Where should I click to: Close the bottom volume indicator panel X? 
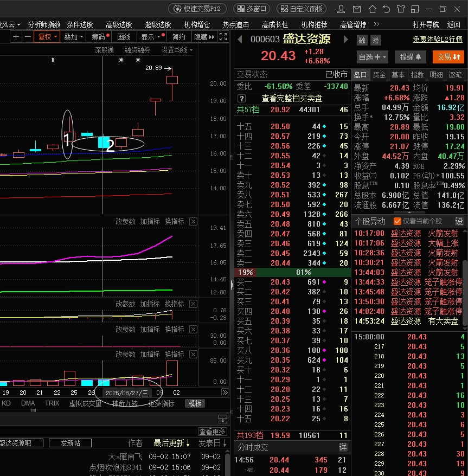pyautogui.click(x=193, y=354)
